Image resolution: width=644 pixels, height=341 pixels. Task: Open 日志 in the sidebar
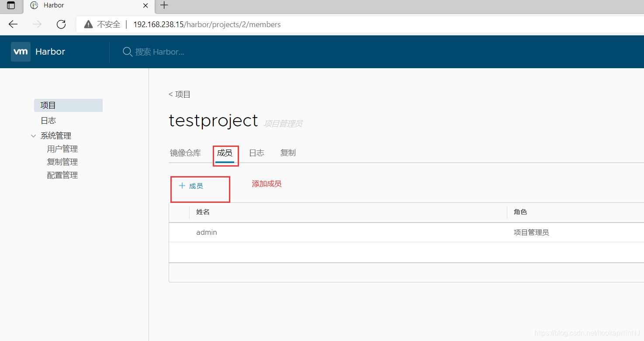tap(48, 121)
